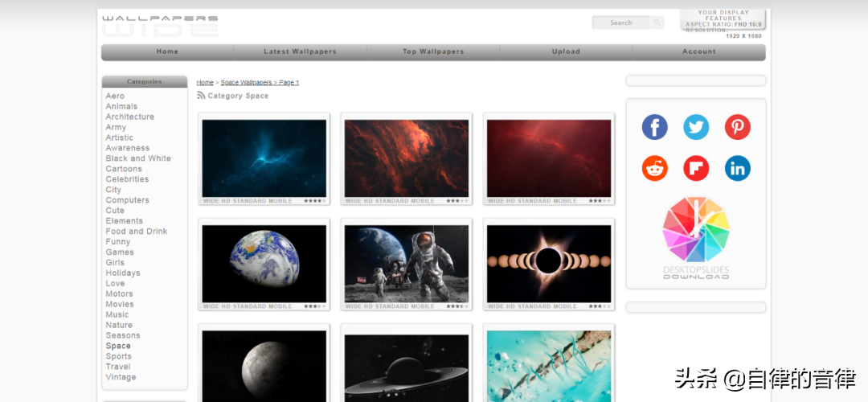Select the Seasons category
Viewport: 868px width, 402px height.
coord(123,335)
